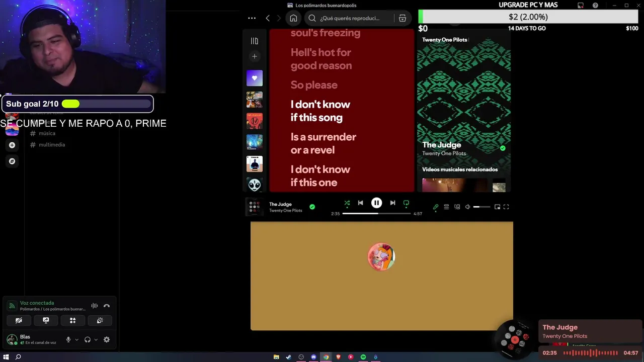Viewport: 644px width, 362px height.
Task: Pause the song in Spotify
Action: tap(376, 203)
